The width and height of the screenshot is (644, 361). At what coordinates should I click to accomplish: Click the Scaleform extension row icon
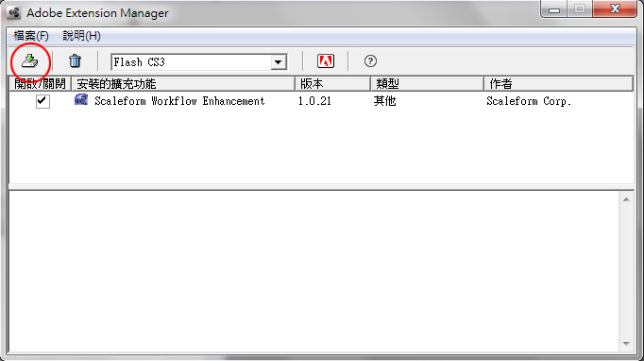(81, 100)
